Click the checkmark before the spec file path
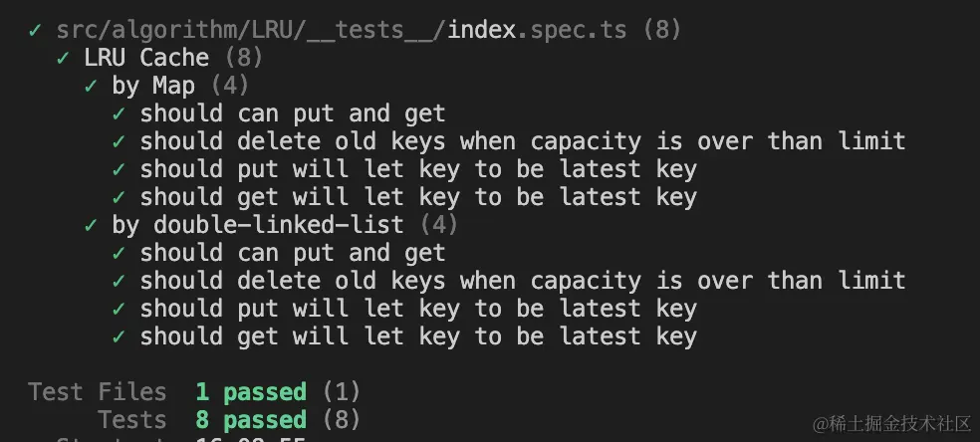The image size is (980, 442). 35,30
